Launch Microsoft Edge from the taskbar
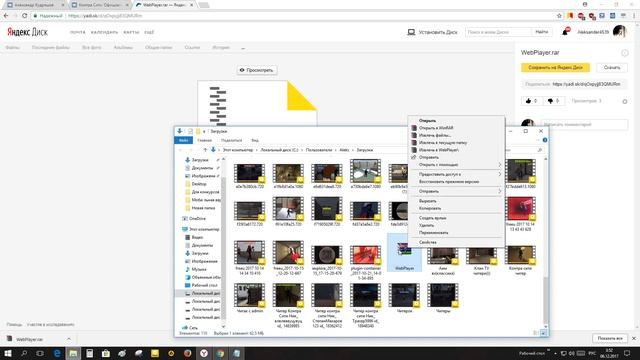This screenshot has height=360, width=640. (x=57, y=353)
